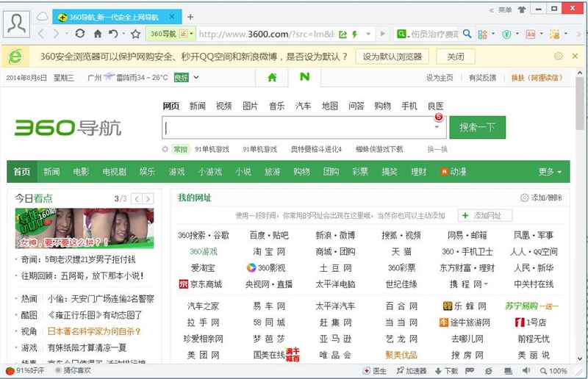Dismiss the default browser infobar X
This screenshot has width=588, height=379.
(x=575, y=57)
